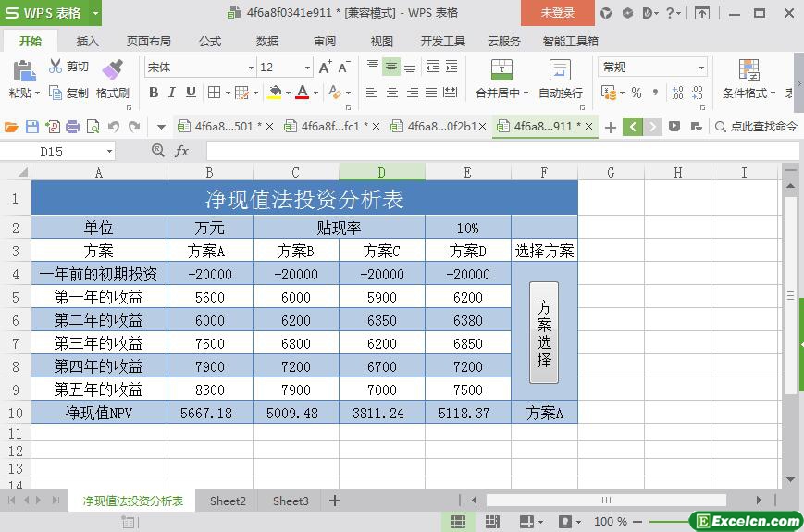The width and height of the screenshot is (804, 532).
Task: Click the Wrap Text icon
Action: click(560, 70)
